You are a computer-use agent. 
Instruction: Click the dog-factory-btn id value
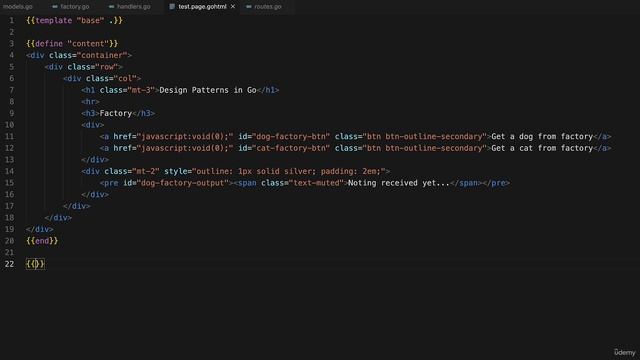292,136
